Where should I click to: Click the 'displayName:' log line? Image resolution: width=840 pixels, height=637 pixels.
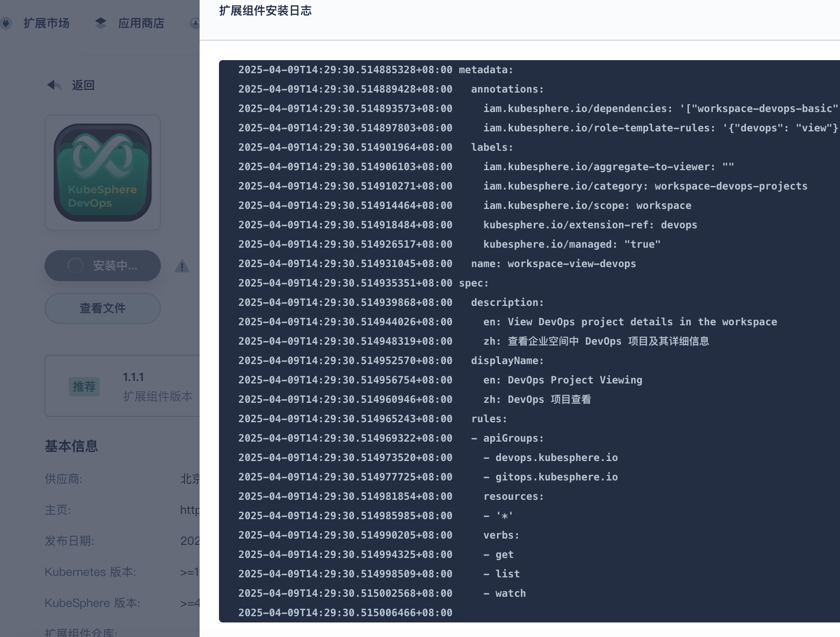coord(391,361)
